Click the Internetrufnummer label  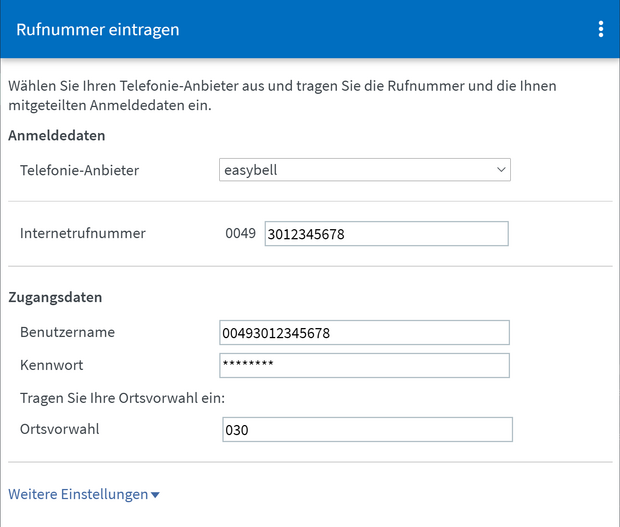point(83,233)
